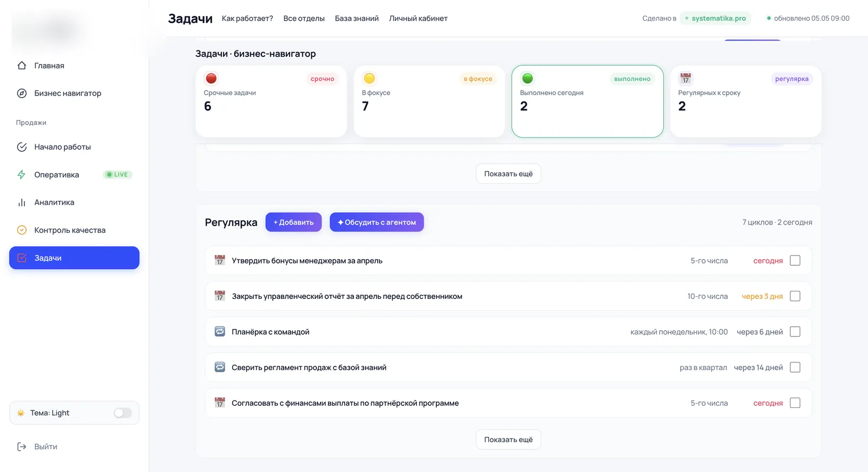
Task: Open the Как работает? top menu item
Action: [247, 18]
